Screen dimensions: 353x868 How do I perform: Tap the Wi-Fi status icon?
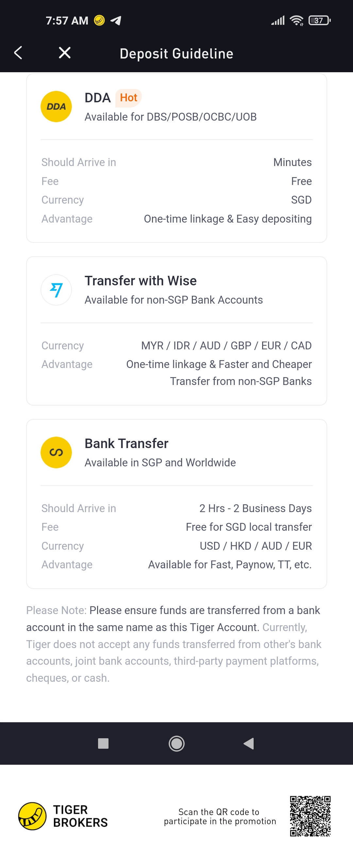(x=297, y=21)
